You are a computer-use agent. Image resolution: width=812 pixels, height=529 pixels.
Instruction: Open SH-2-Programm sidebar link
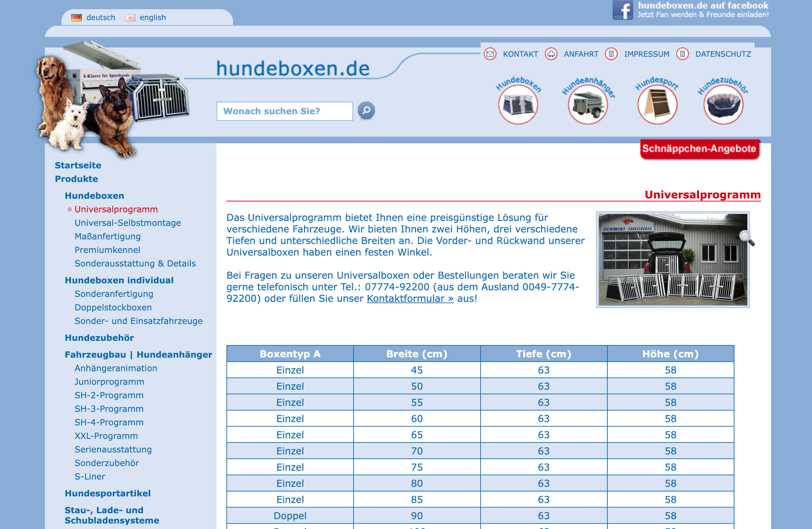pos(109,395)
